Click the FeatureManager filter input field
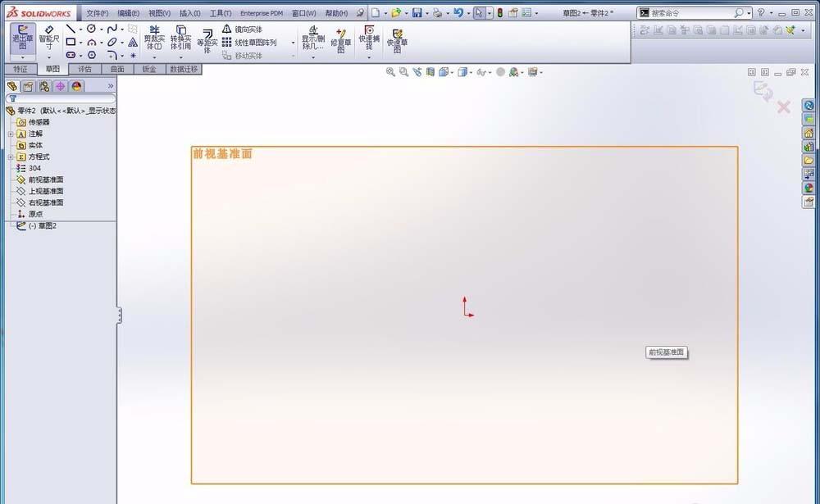820x504 pixels. coord(61,98)
